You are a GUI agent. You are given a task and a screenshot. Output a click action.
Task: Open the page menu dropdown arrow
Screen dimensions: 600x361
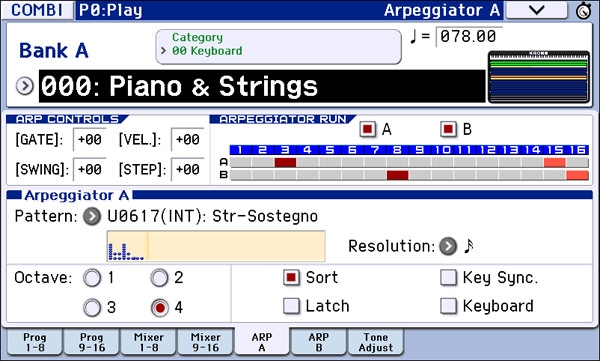536,10
